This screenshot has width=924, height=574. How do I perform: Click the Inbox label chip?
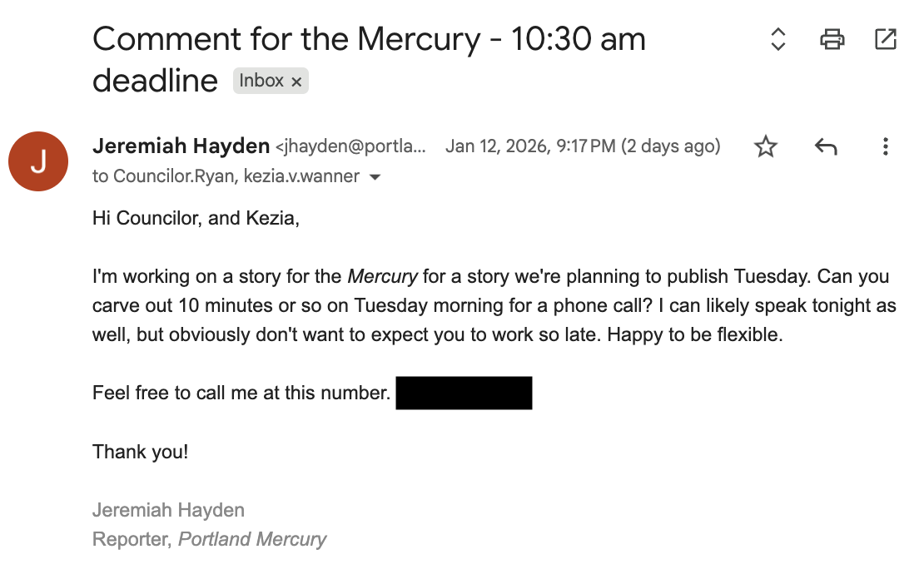click(261, 81)
